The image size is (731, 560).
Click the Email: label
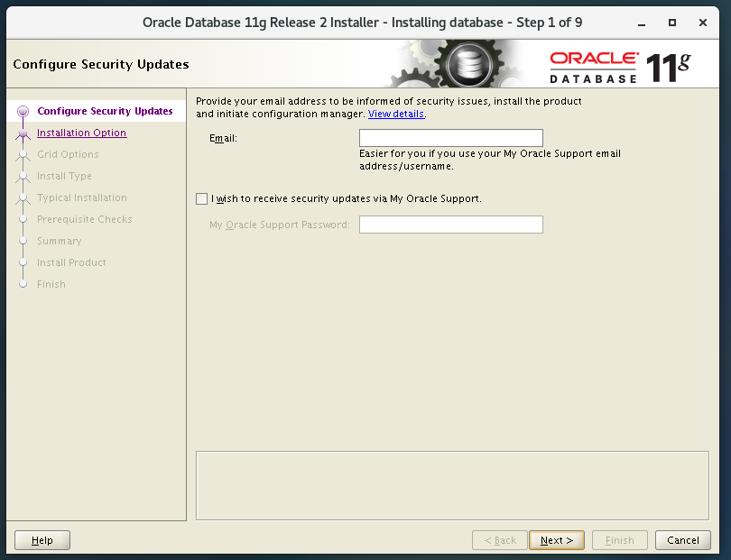coord(223,138)
